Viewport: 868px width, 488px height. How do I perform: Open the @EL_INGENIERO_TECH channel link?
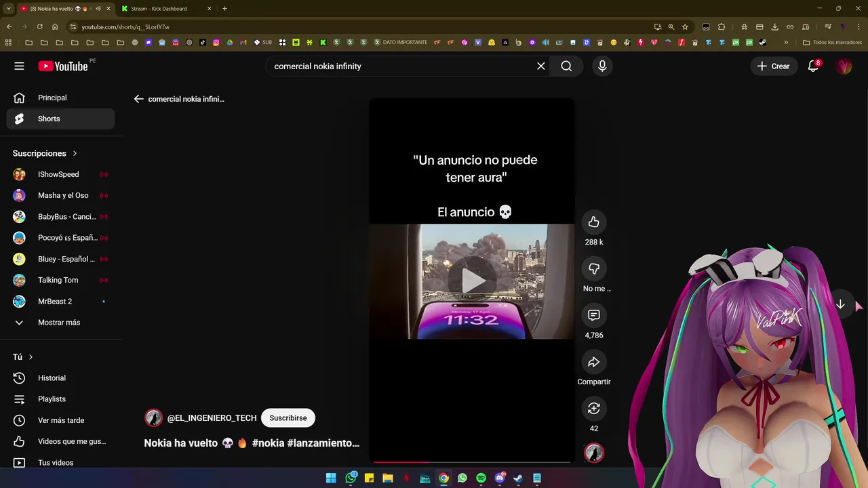click(212, 418)
